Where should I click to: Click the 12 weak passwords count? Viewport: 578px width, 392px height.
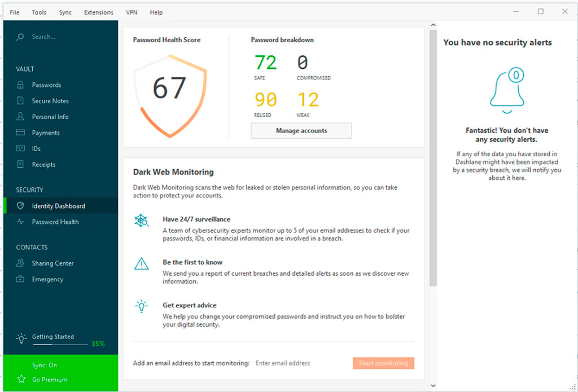coord(308,99)
